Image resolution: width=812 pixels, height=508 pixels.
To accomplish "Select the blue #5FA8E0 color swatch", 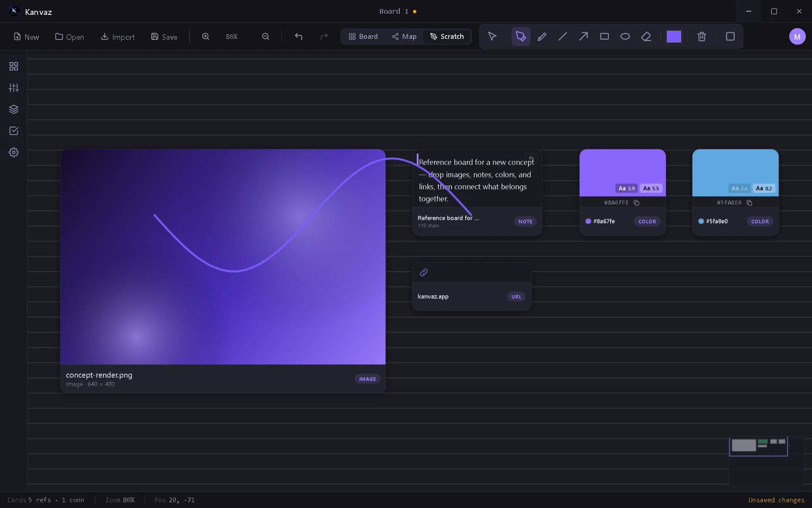I will (x=735, y=173).
